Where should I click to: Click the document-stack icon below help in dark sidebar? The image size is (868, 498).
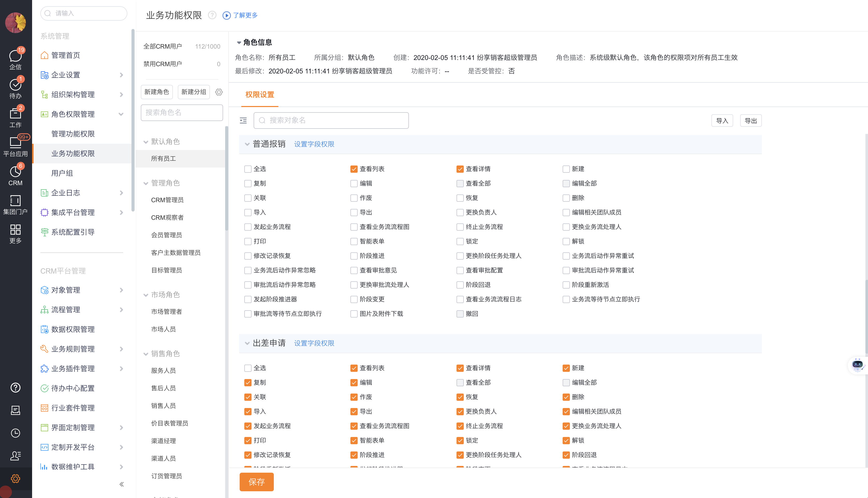[16, 410]
